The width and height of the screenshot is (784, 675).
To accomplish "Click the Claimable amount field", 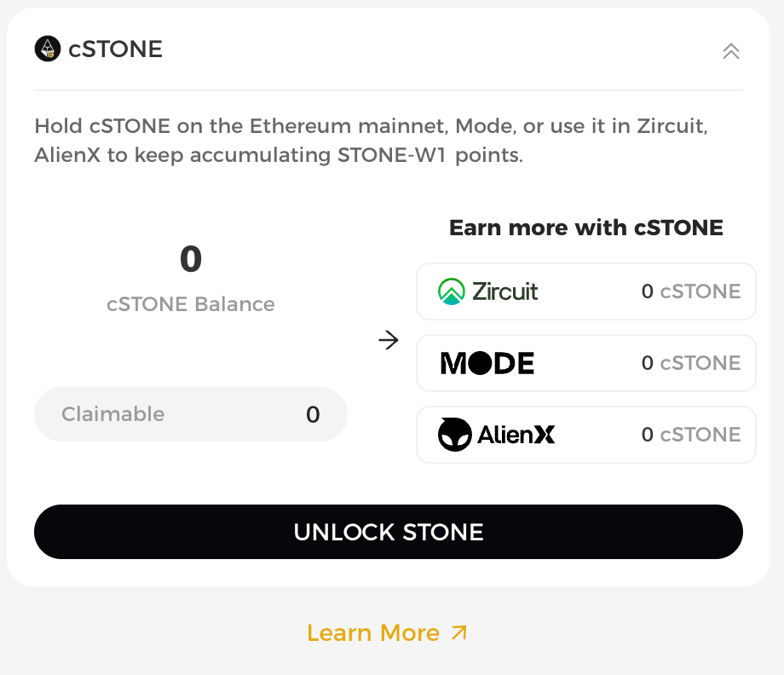I will point(191,414).
